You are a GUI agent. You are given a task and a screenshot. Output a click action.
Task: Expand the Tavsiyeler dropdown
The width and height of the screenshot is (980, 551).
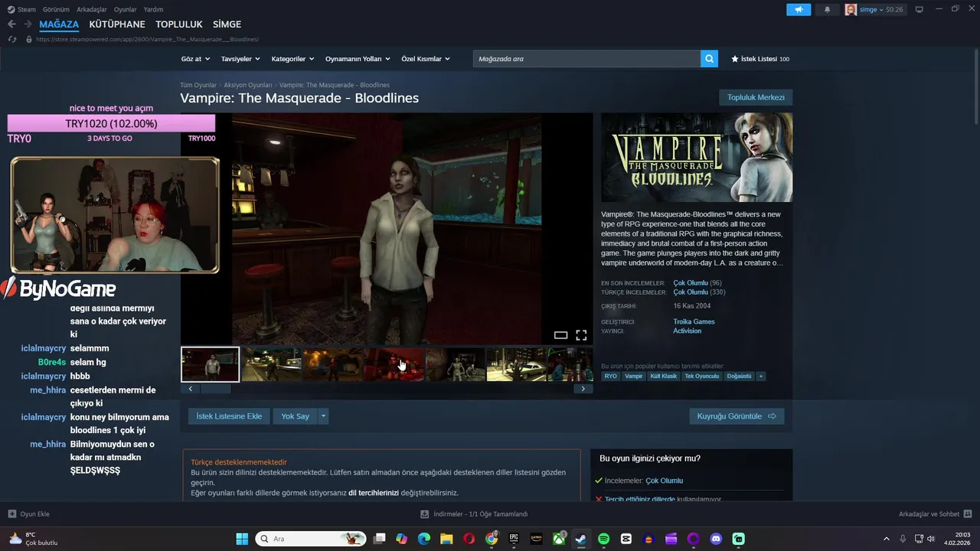point(240,59)
